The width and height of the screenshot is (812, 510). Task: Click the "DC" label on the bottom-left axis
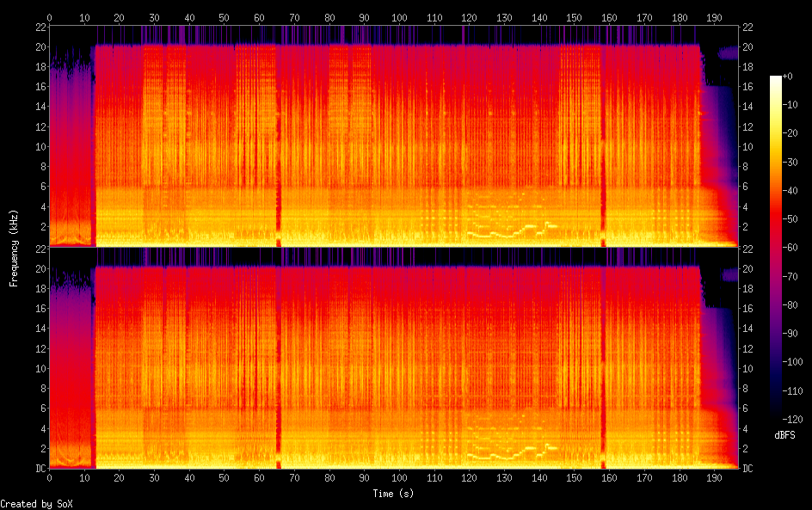[39, 469]
